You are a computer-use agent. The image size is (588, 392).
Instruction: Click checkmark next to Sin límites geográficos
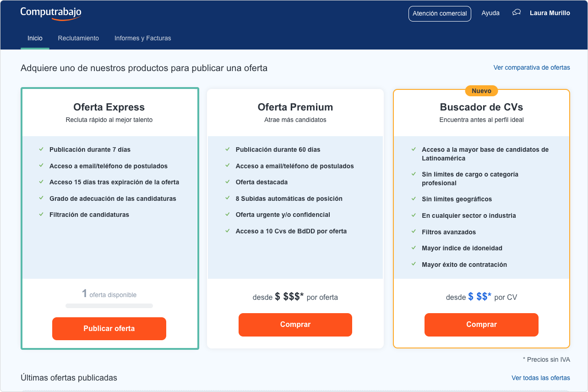[x=414, y=199]
